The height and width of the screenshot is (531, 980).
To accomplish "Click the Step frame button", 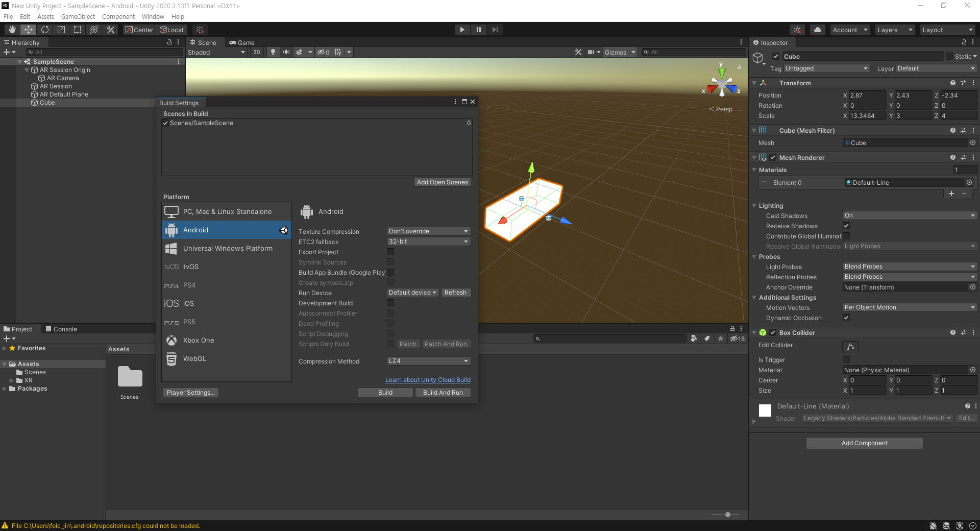I will (x=495, y=30).
